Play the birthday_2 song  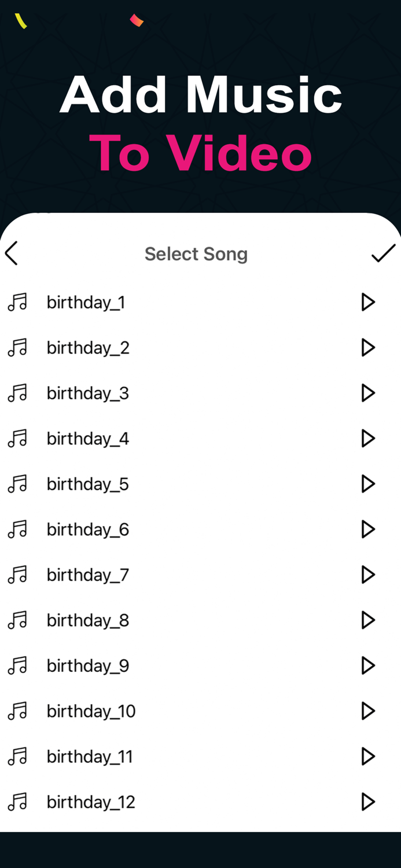click(x=367, y=347)
